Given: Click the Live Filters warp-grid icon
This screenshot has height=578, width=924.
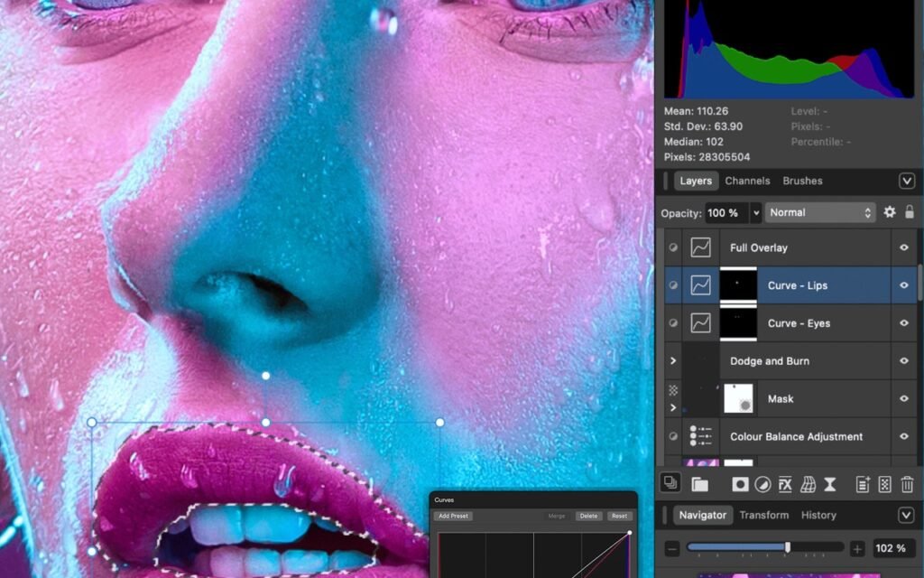Looking at the screenshot, I should (x=808, y=485).
